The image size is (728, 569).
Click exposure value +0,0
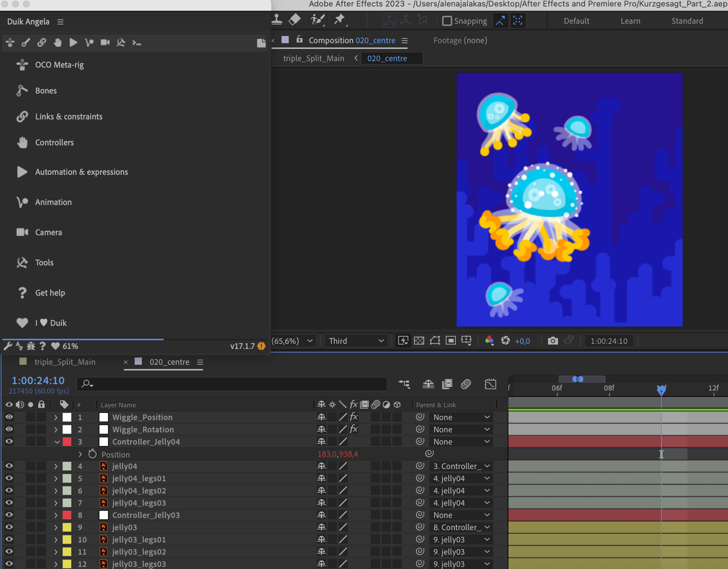[x=522, y=341]
